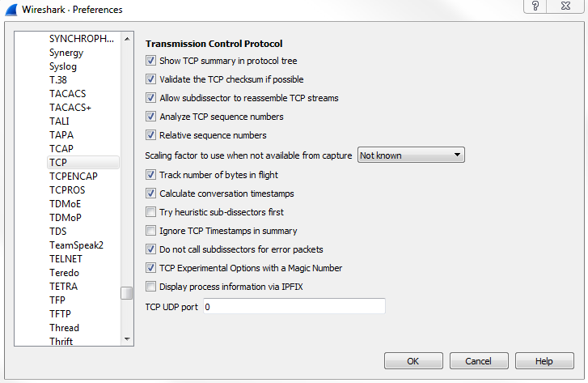Enable Try heuristic sub-dissectors first
Screen dimensions: 588x383
coord(150,212)
